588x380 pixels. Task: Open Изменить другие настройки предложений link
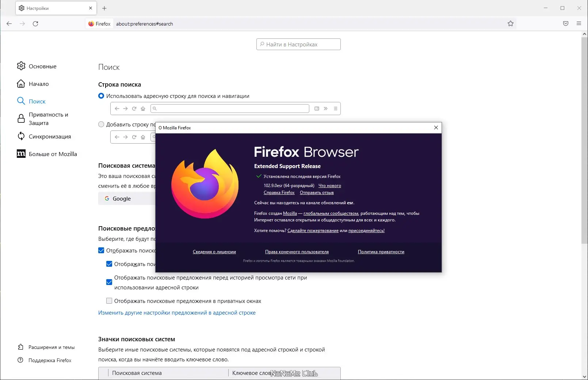tap(177, 313)
